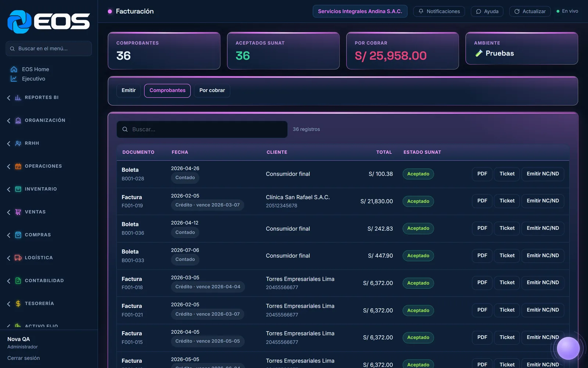588x368 pixels.
Task: Click the magnifier icon in menu search
Action: click(x=12, y=49)
